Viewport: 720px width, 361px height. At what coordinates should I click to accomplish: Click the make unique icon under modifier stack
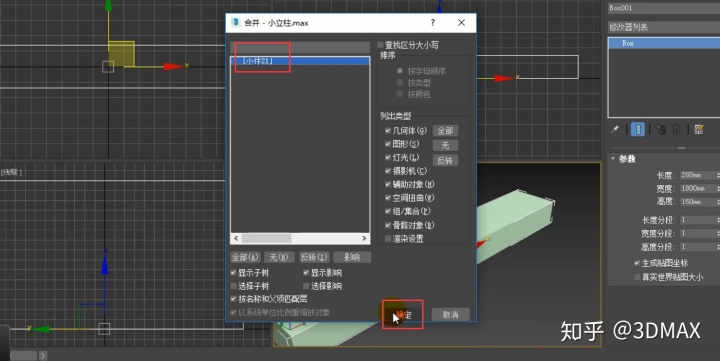661,130
